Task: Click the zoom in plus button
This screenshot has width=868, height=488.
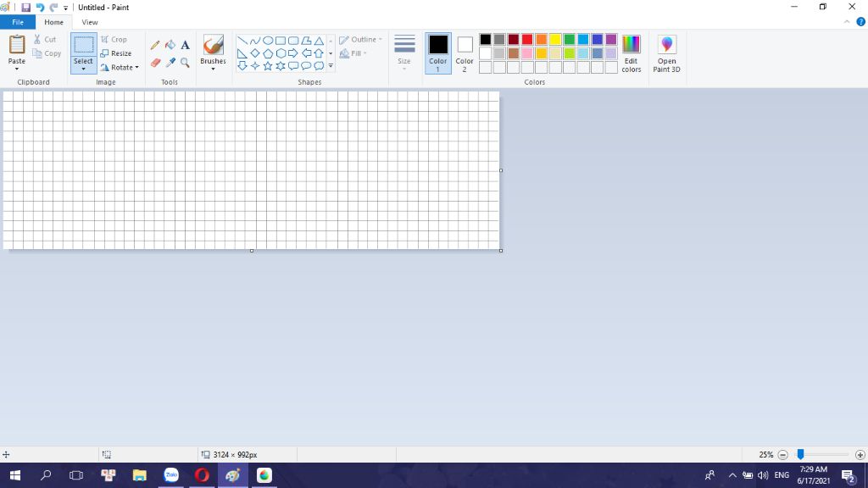Action: [x=860, y=455]
